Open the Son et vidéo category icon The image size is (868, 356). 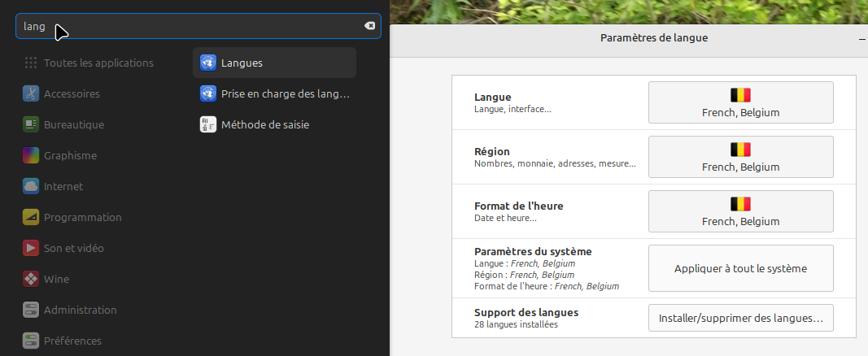[x=31, y=248]
